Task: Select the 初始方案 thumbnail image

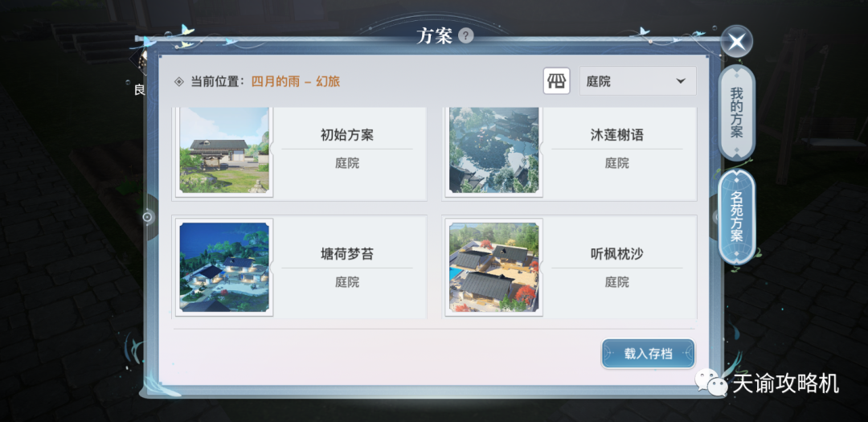Action: [224, 150]
